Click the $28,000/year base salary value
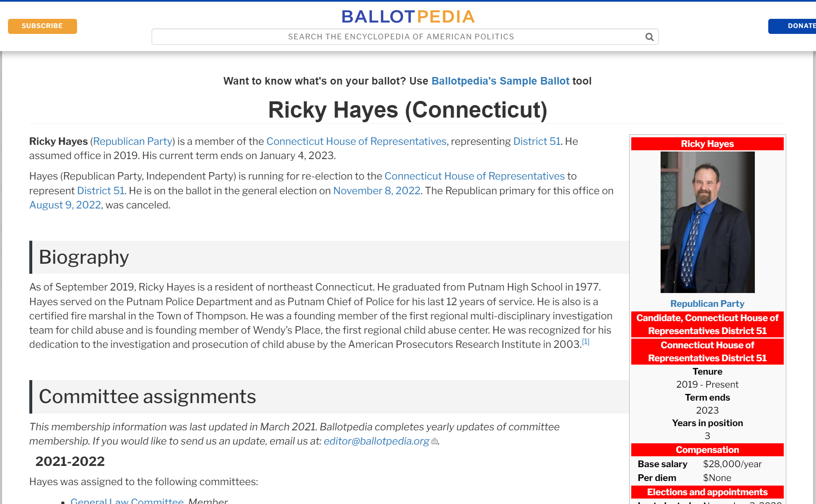816x504 pixels. [x=732, y=464]
